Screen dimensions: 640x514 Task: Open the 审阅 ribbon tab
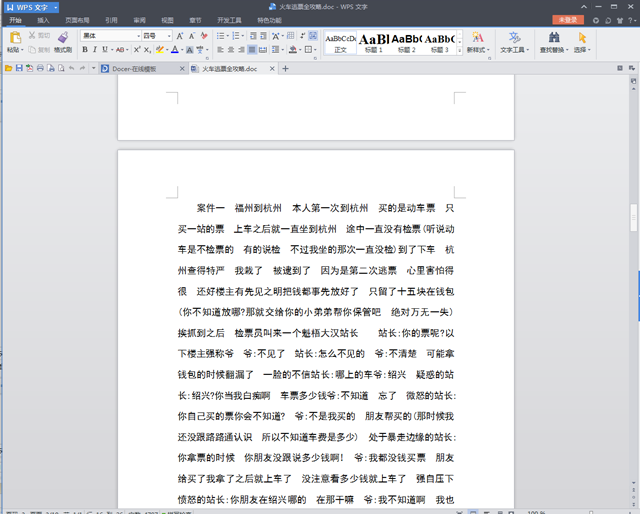point(140,20)
